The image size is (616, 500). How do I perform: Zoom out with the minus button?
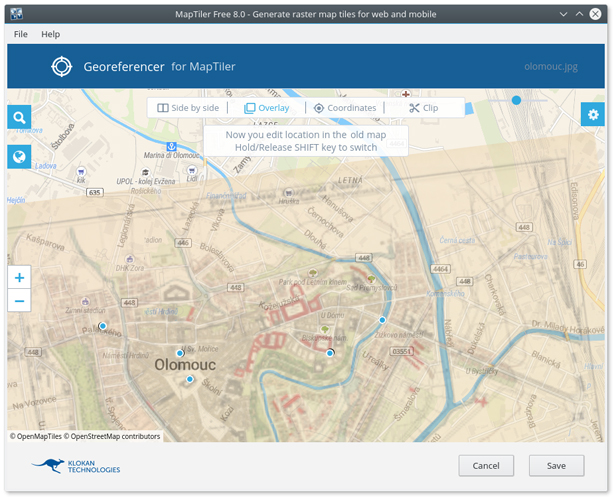point(20,300)
